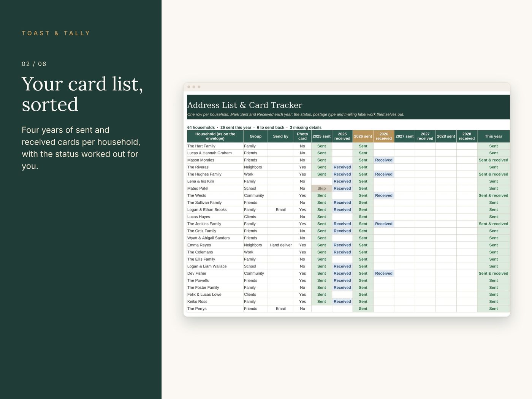Select the "The Jenkins Family" household cell

click(215, 224)
